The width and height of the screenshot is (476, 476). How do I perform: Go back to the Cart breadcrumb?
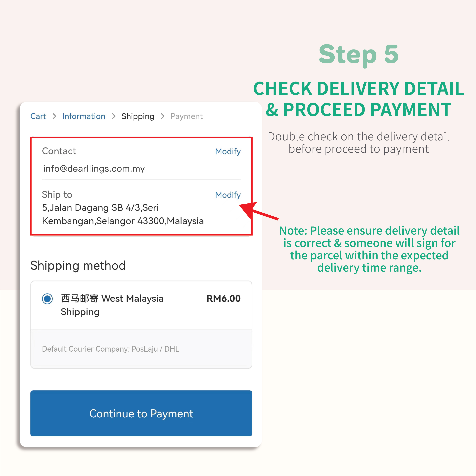coord(38,116)
